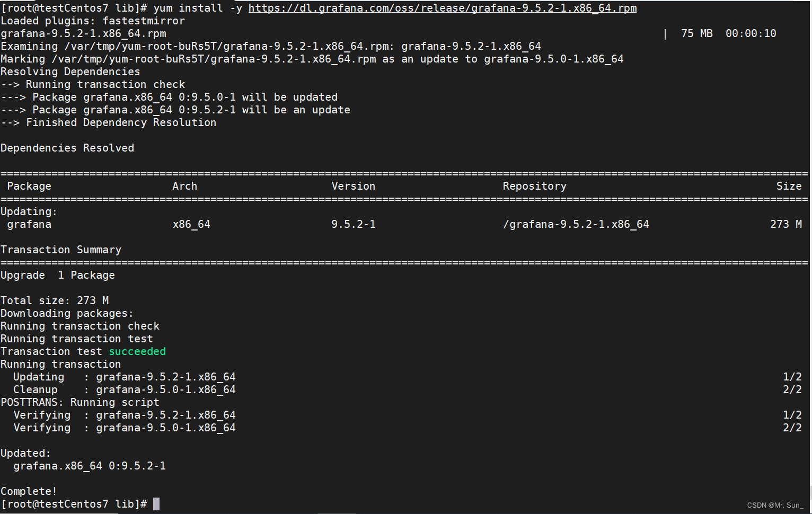Click the '2/2' counter on Cleanup row
The height and width of the screenshot is (514, 812).
click(792, 389)
